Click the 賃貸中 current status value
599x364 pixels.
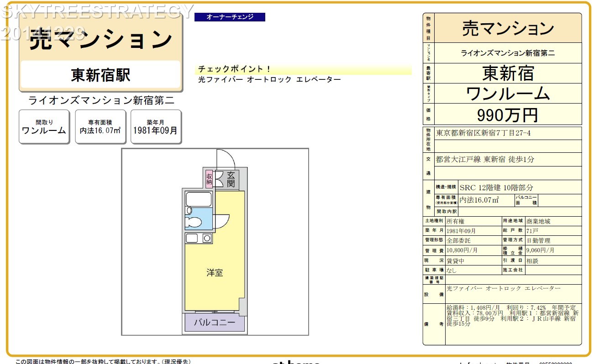(x=455, y=261)
